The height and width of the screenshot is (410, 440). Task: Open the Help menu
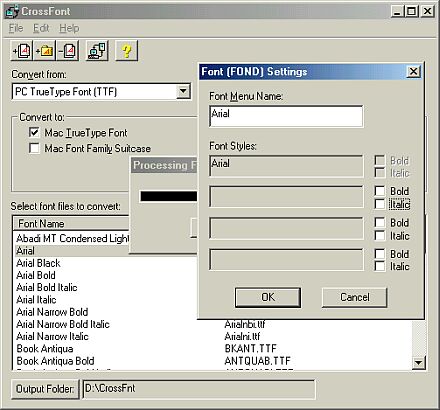click(69, 28)
